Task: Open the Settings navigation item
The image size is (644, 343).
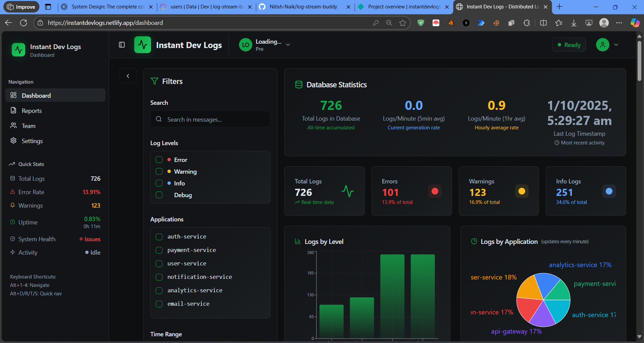Action: click(x=55, y=141)
